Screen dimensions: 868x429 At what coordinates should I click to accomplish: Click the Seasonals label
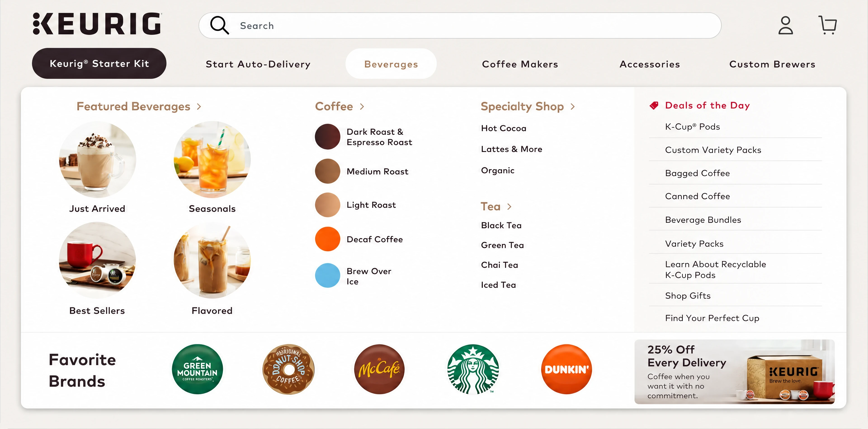click(212, 209)
